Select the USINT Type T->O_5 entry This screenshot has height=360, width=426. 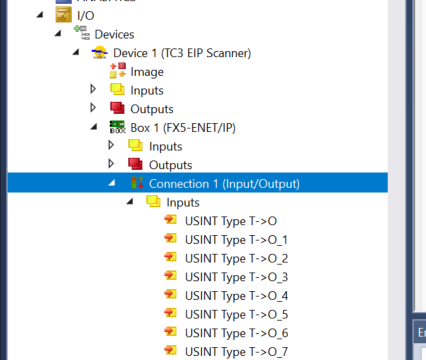coord(236,314)
